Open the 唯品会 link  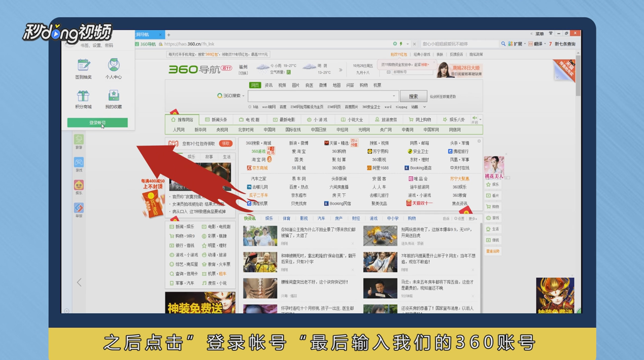[x=418, y=178]
